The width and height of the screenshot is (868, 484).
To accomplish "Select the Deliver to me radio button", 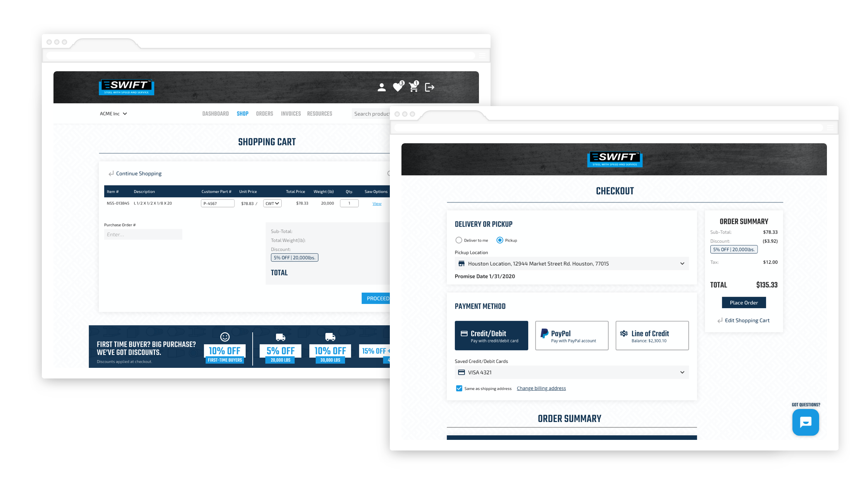I will click(458, 240).
